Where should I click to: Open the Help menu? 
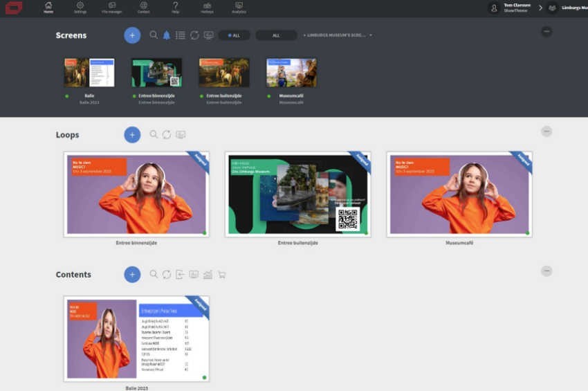[x=175, y=8]
